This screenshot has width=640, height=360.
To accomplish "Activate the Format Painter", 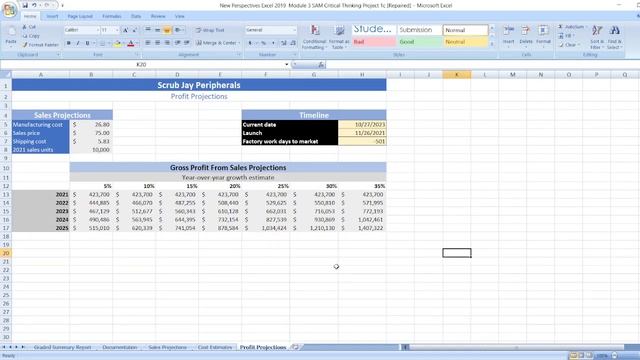I will point(40,45).
